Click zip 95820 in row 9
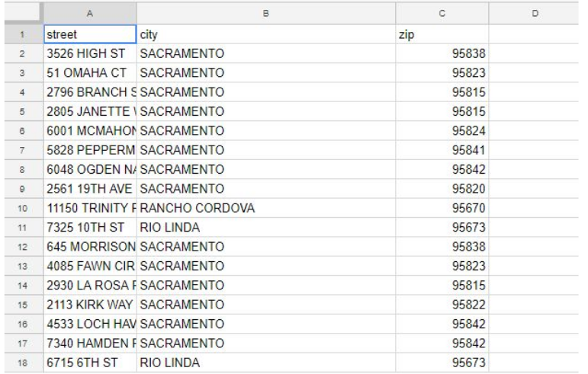Image resolution: width=588 pixels, height=374 pixels. click(442, 189)
